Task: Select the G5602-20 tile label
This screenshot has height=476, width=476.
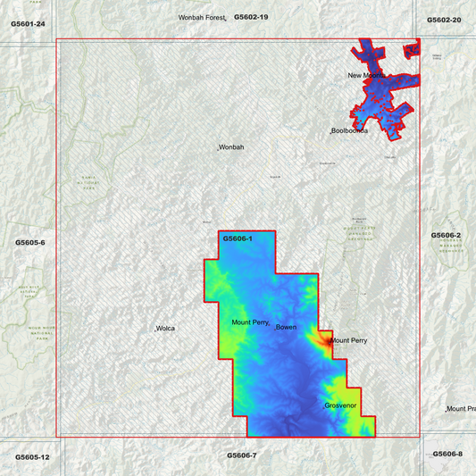Action: 444,20
